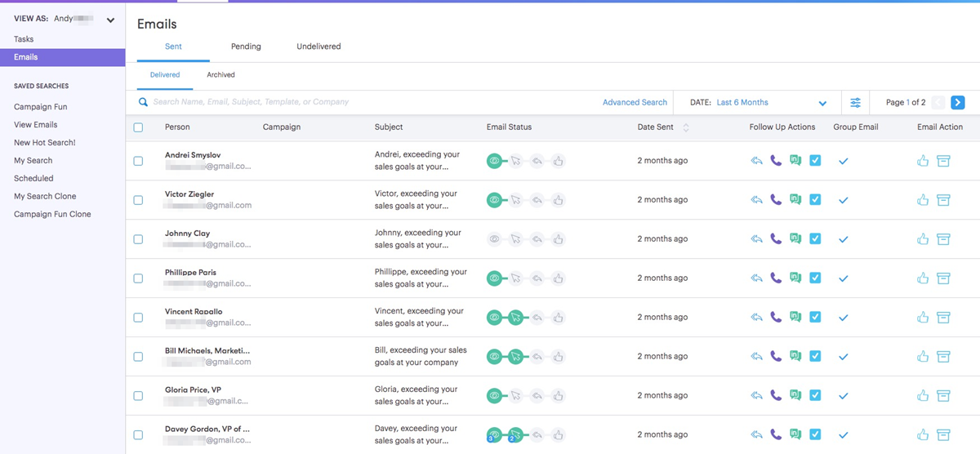Click the name Davey Gordon, VP of
Screen dimensions: 980x454
click(207, 429)
